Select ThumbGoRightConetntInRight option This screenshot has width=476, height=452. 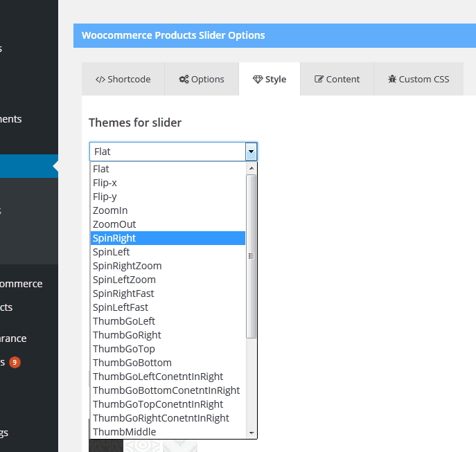pyautogui.click(x=168, y=418)
